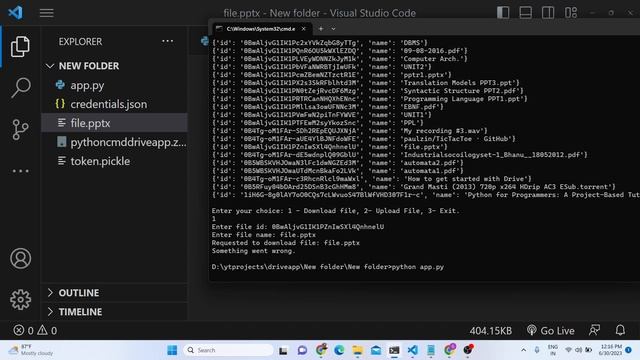Open the Mail app from taskbar

click(x=376, y=350)
